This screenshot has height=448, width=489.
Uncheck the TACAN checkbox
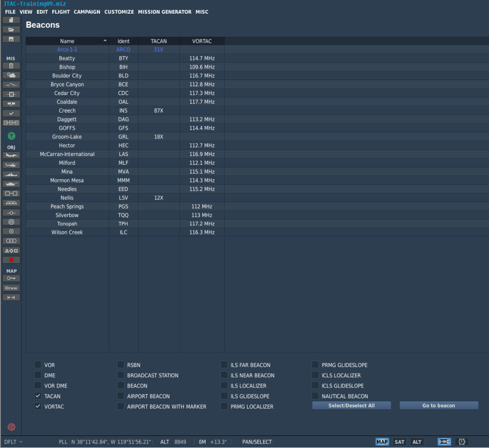38,396
